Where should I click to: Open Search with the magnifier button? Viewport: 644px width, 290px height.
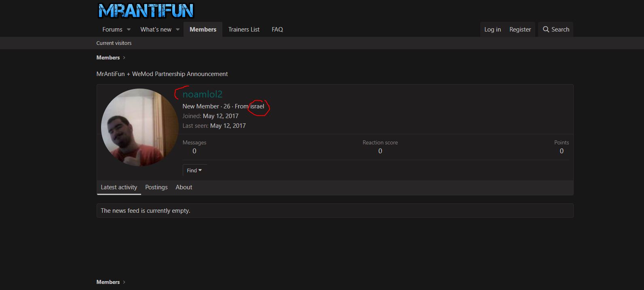[556, 30]
